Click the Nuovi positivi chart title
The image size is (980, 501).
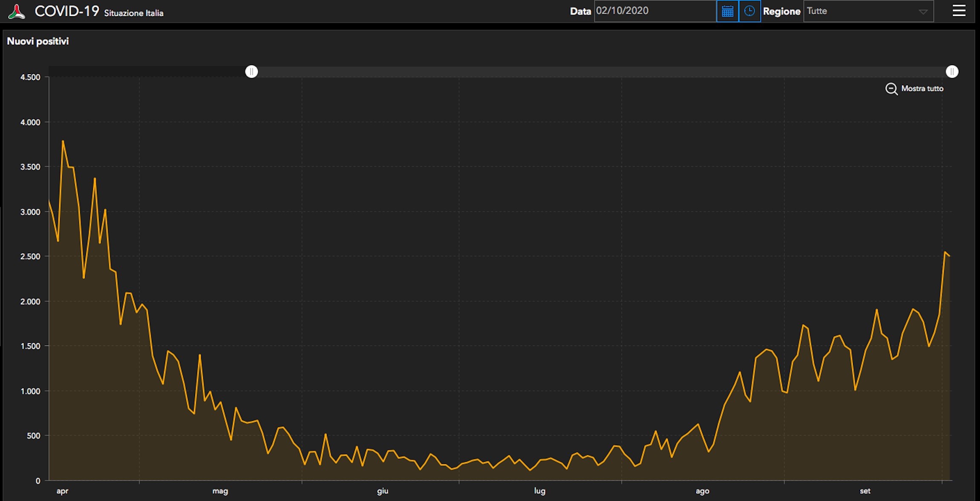[38, 41]
